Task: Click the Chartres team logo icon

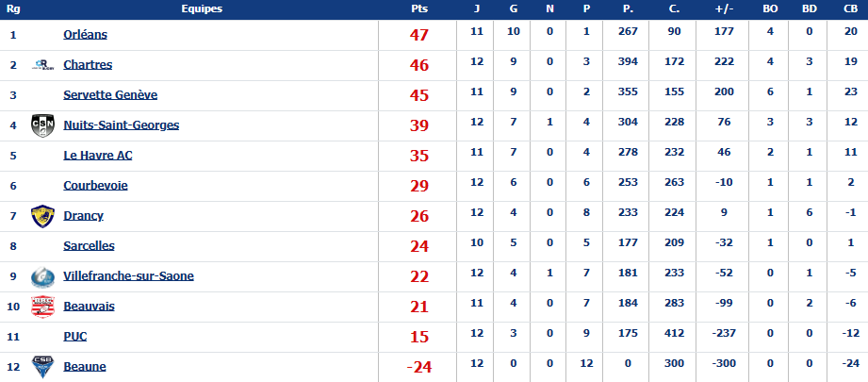Action: [x=43, y=65]
